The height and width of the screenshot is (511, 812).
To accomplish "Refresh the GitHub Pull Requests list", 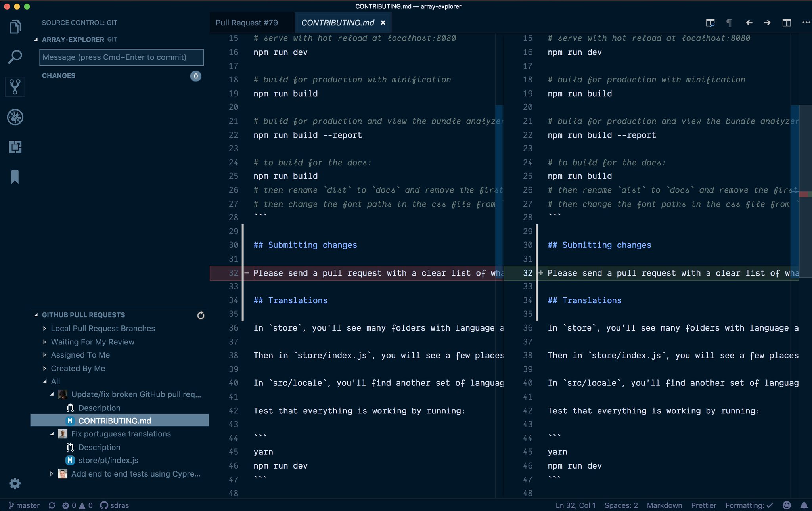I will 201,315.
